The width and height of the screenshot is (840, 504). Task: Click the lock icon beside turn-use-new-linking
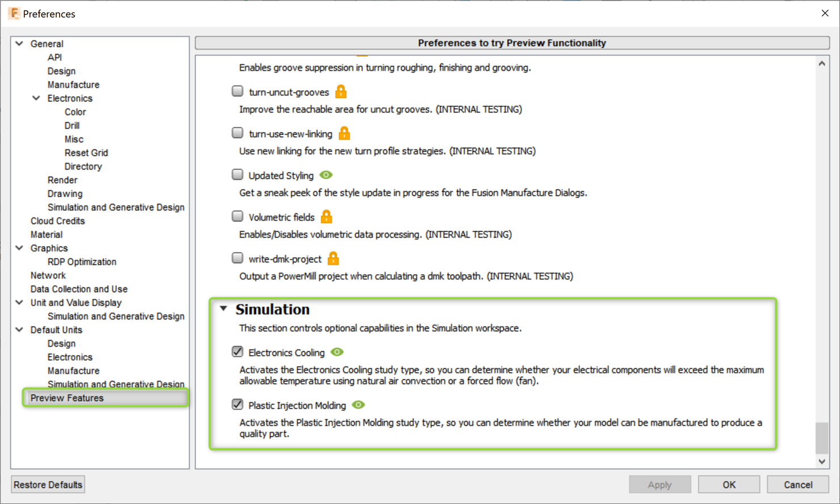(345, 133)
